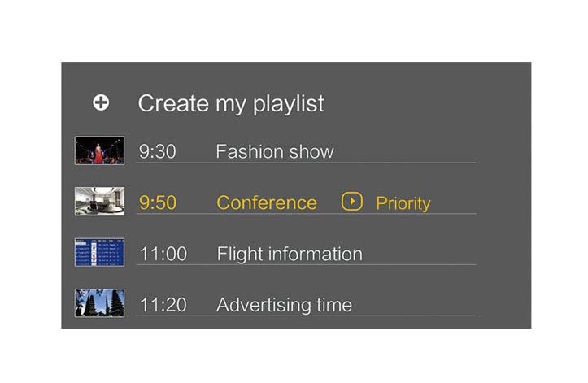Open the Advertising time pagoda thumbnail
This screenshot has width=588, height=383.
click(99, 303)
